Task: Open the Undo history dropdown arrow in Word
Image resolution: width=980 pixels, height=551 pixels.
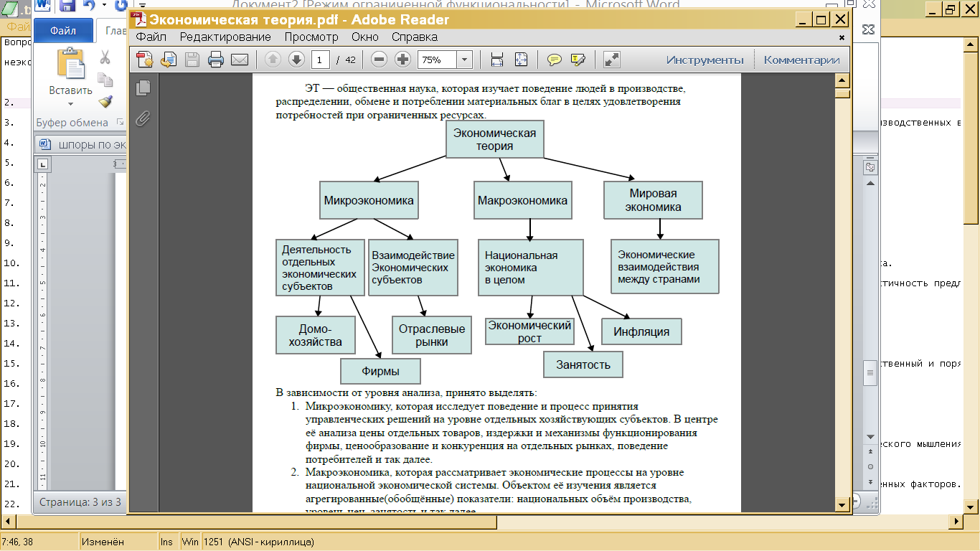Action: click(x=103, y=6)
